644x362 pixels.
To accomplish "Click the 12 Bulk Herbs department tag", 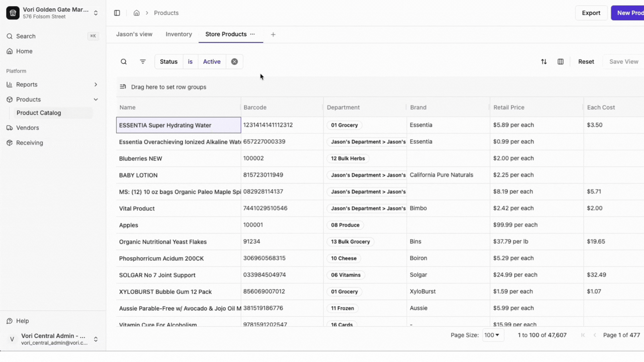I will (348, 159).
